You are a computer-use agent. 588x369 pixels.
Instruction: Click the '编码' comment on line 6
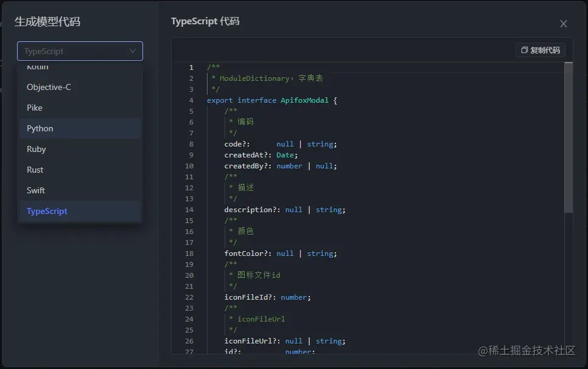[242, 122]
